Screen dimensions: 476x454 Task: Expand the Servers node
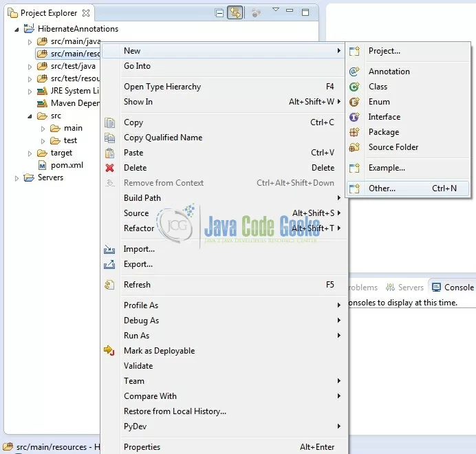point(17,178)
